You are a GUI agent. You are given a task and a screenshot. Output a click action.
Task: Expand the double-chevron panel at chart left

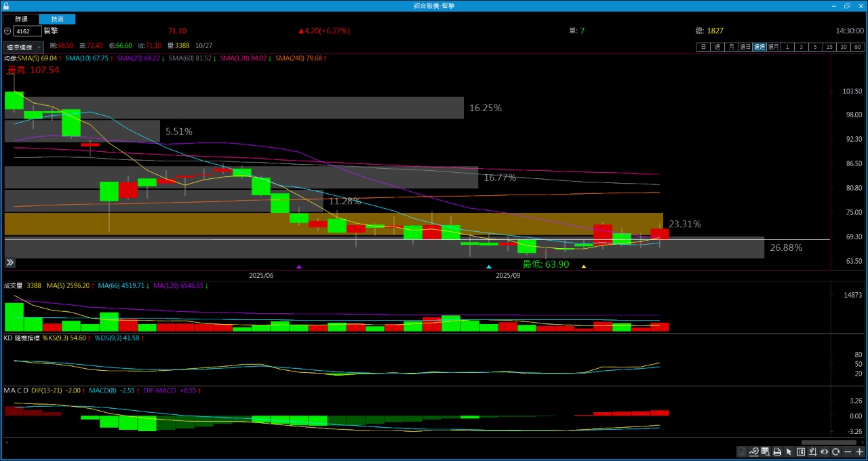pos(10,262)
